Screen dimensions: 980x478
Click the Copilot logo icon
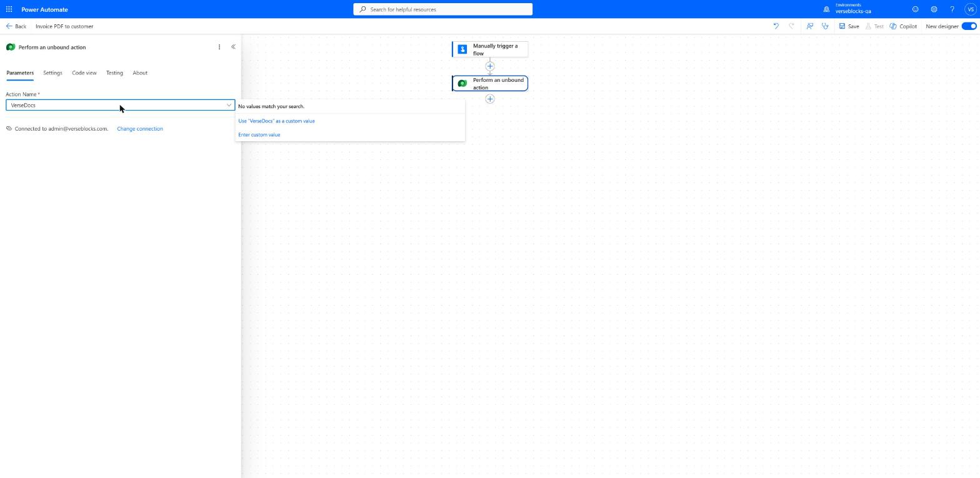coord(893,26)
